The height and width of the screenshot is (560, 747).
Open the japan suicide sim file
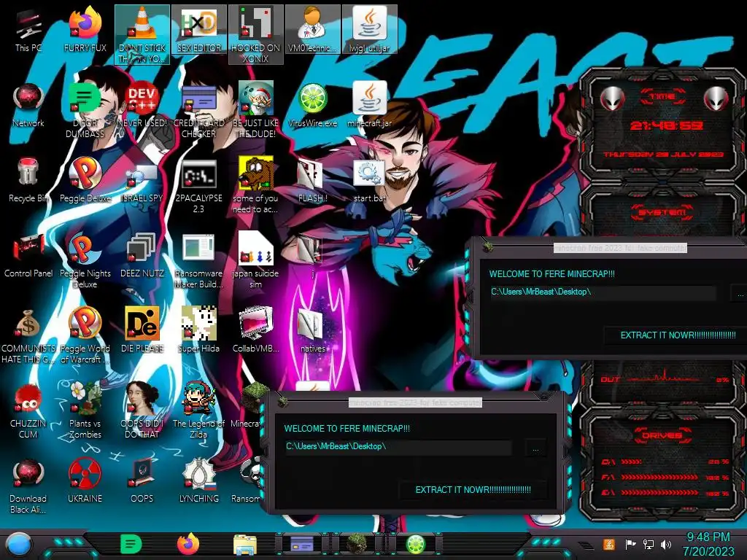[256, 260]
